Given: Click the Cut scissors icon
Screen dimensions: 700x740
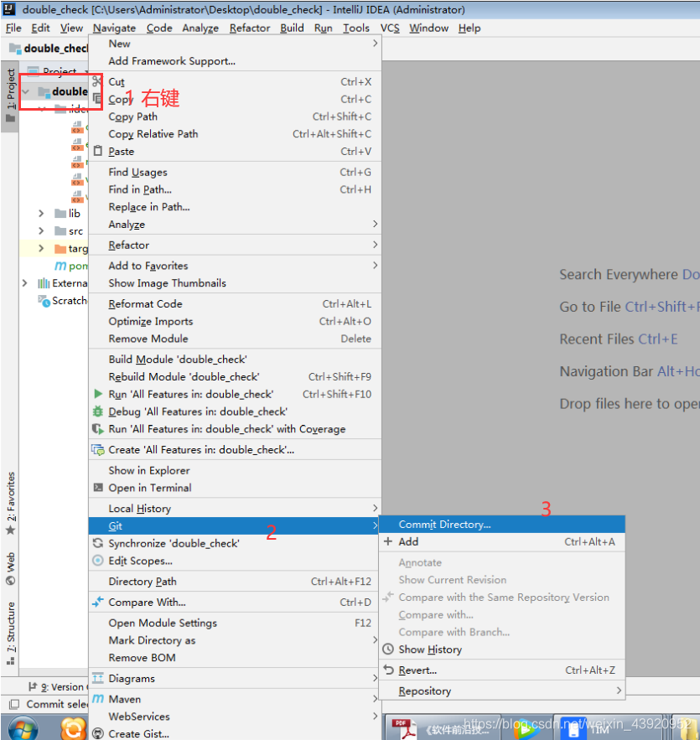Looking at the screenshot, I should point(96,81).
